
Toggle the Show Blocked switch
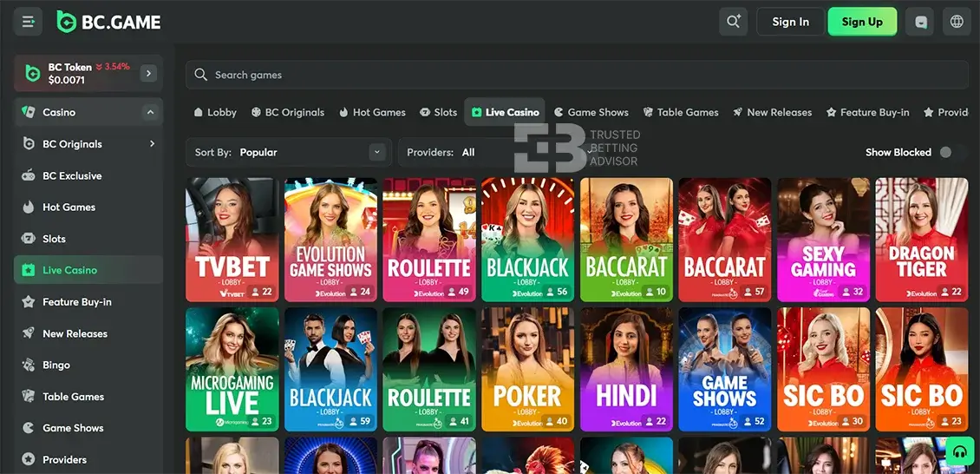point(951,152)
